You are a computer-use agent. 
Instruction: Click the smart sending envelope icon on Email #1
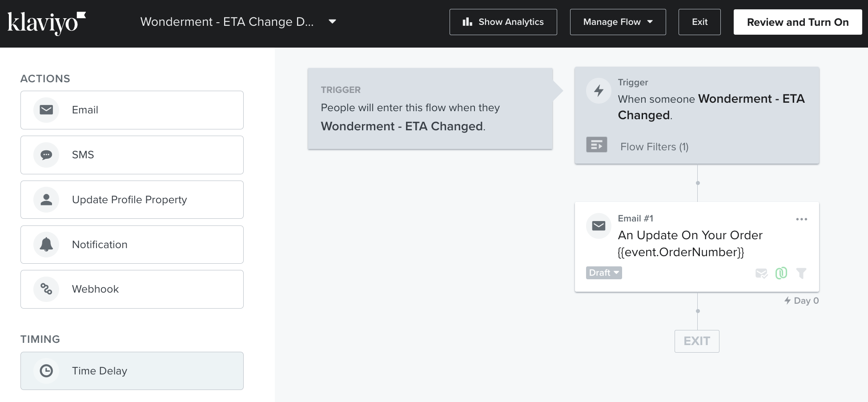click(x=761, y=273)
